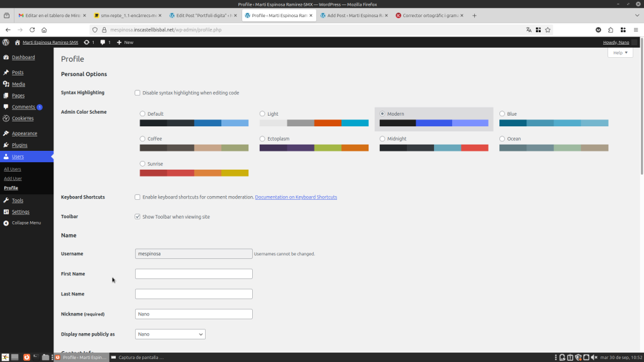Viewport: 644px width, 362px height.
Task: Select the Ectoplasm color scheme radio
Action: pyautogui.click(x=262, y=139)
